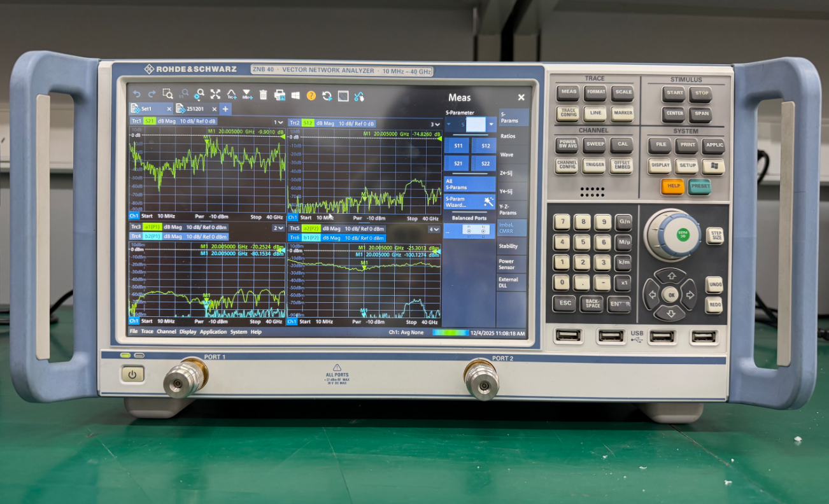Select the S22 measurement button
Screen dimensions: 829x504
pos(485,164)
